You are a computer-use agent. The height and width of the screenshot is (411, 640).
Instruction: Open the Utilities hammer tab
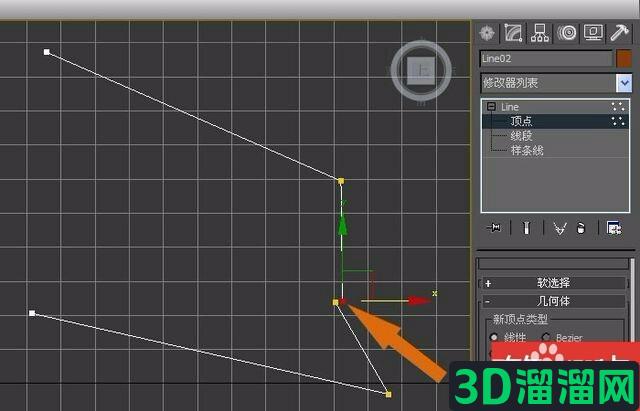click(620, 33)
